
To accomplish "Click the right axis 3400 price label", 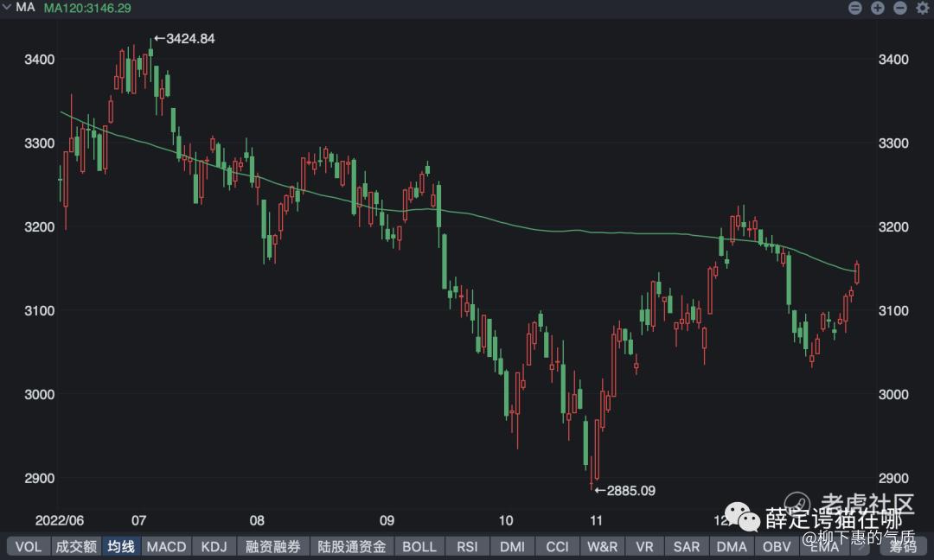I will pos(893,60).
